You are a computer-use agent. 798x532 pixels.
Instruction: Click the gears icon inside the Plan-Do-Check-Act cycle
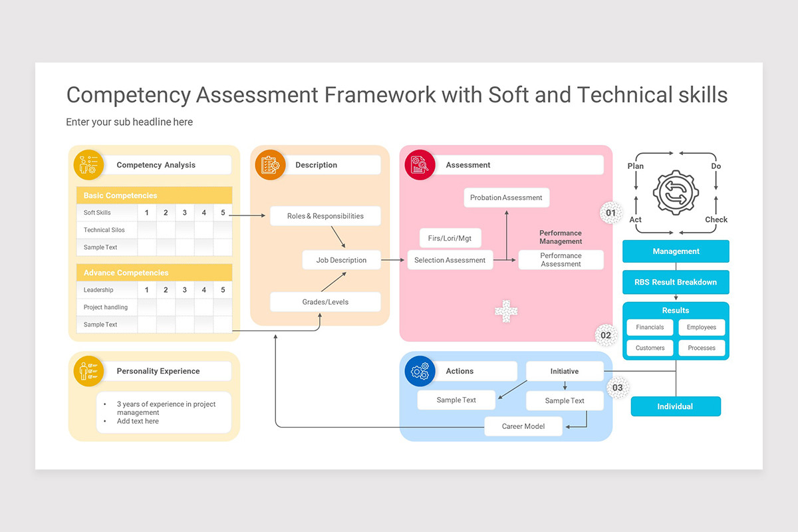pos(674,193)
